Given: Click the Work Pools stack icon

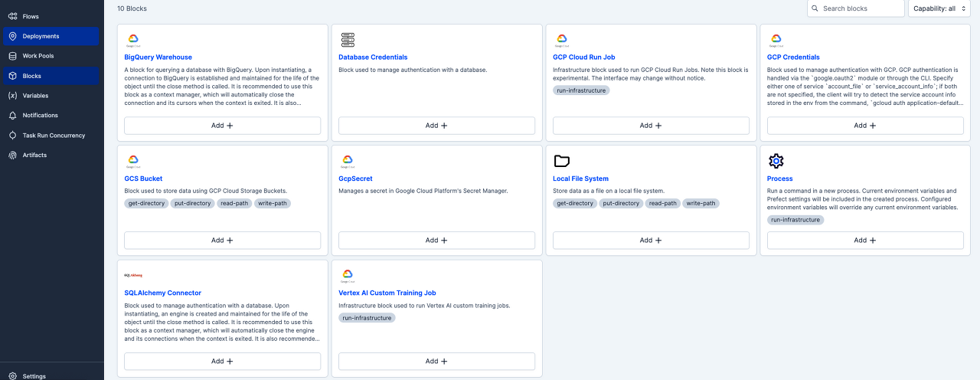Looking at the screenshot, I should 12,56.
